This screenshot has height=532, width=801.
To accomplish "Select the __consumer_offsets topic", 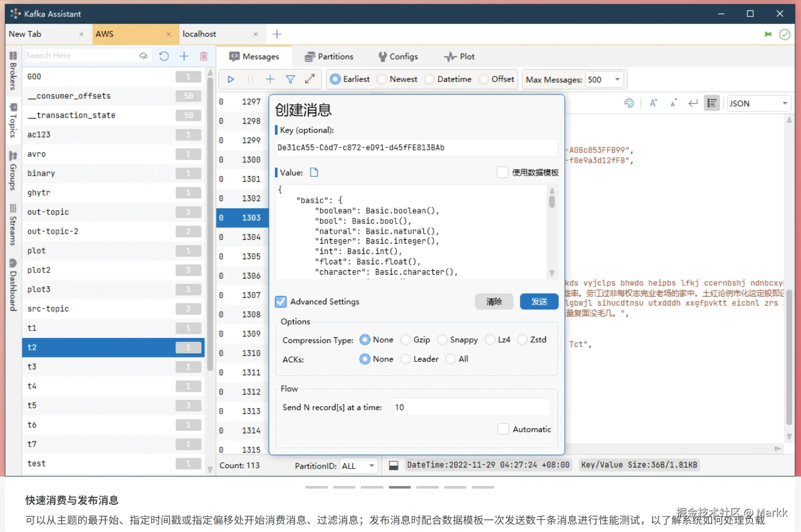I will point(113,96).
